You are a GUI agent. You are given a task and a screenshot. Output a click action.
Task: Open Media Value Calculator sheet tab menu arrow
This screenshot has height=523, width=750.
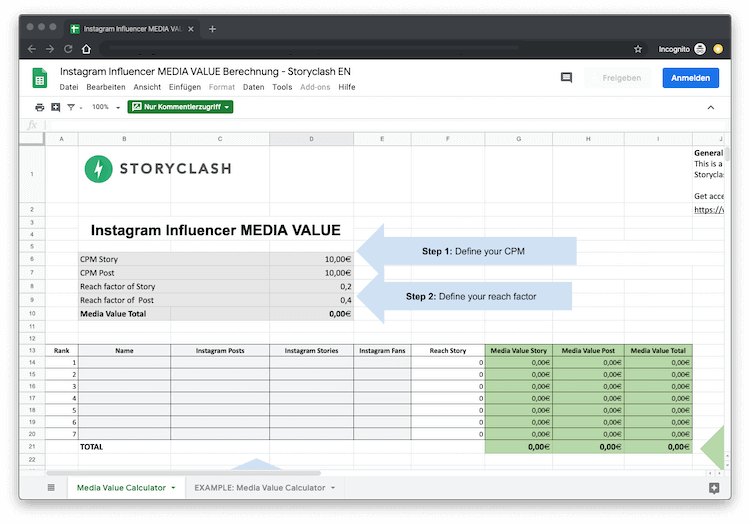173,488
